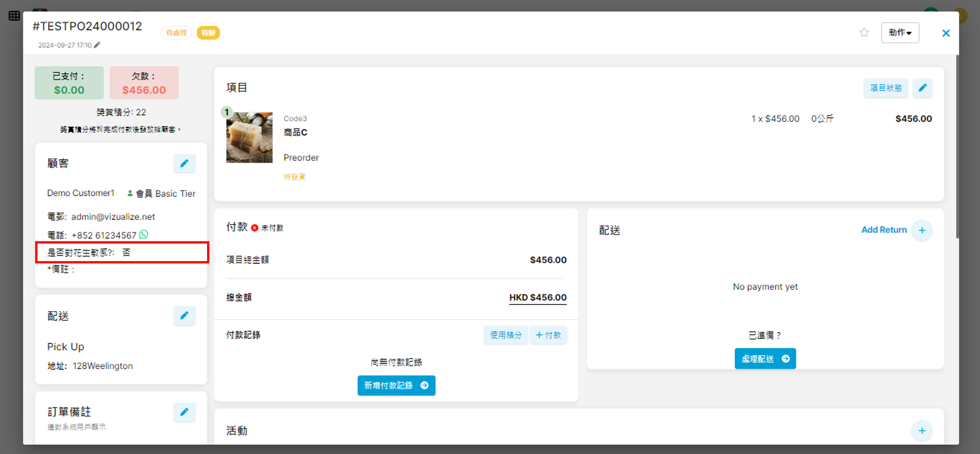Click the 商品C soap product thumbnail
This screenshot has width=980, height=454.
[249, 137]
